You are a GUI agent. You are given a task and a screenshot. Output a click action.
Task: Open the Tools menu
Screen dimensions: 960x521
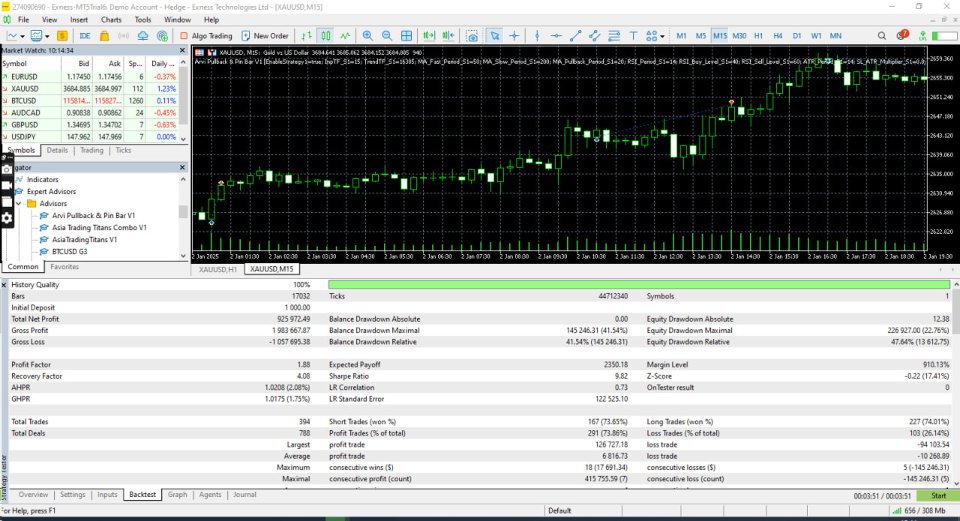[143, 20]
